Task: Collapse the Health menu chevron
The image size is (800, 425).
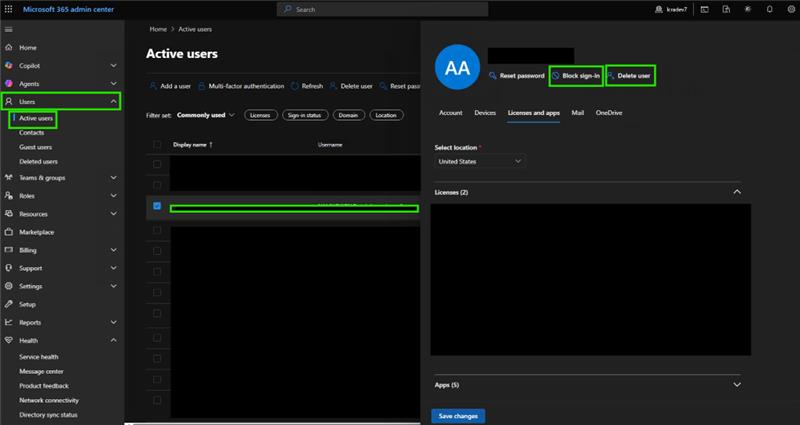Action: [113, 340]
